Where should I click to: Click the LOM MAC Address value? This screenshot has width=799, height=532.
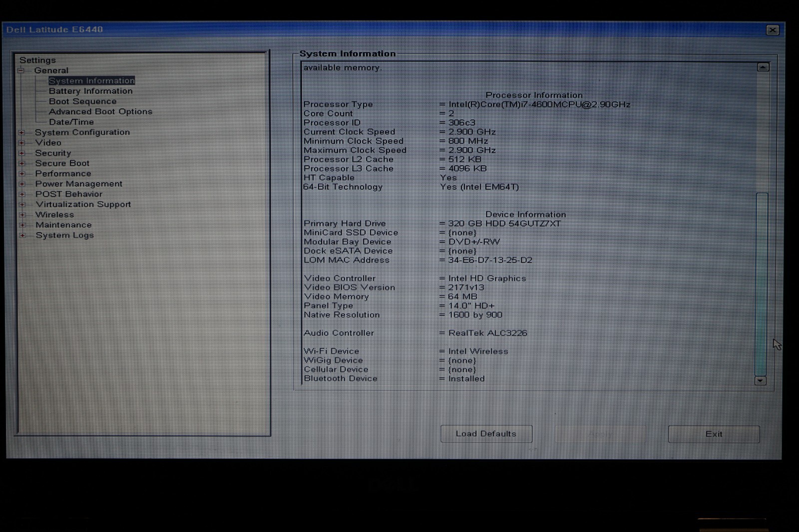tap(490, 260)
